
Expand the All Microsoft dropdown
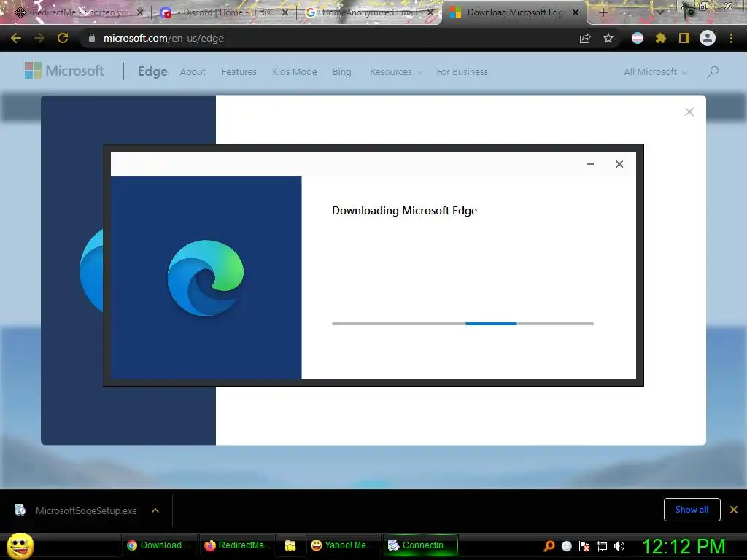[x=655, y=72]
